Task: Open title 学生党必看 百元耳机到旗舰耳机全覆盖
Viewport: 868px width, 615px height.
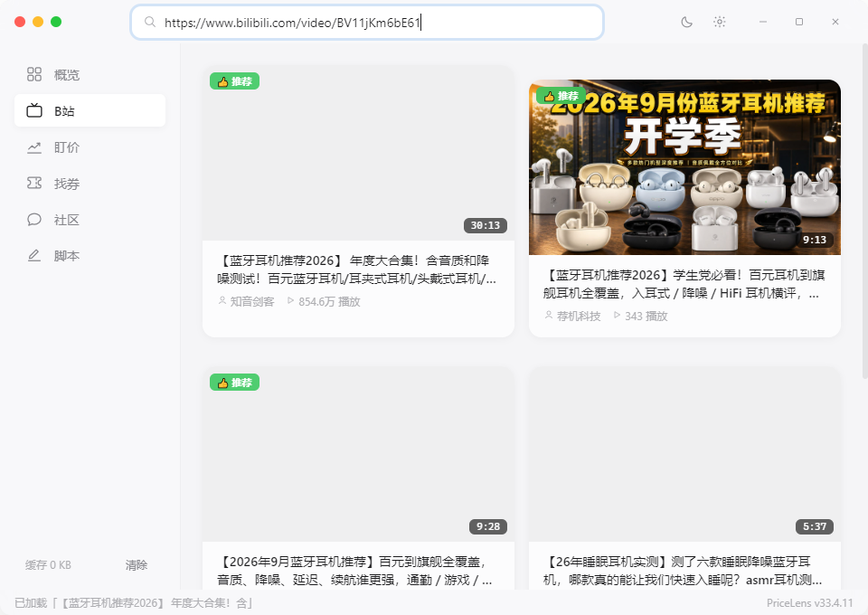Action: [684, 284]
